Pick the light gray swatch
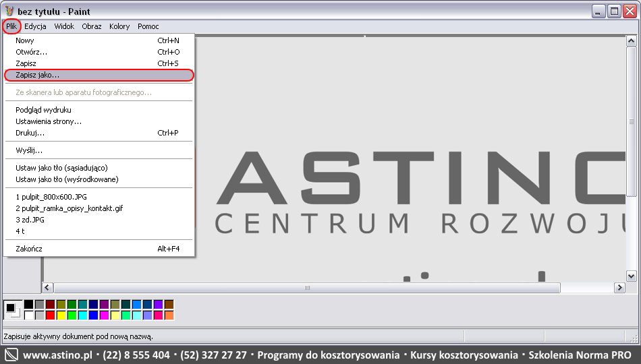This screenshot has height=364, width=641. (39, 315)
